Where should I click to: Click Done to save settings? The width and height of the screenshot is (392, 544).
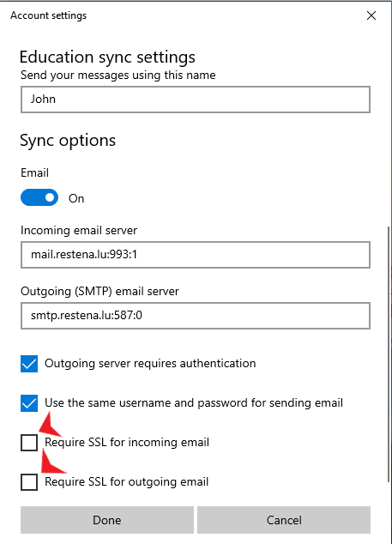(107, 520)
